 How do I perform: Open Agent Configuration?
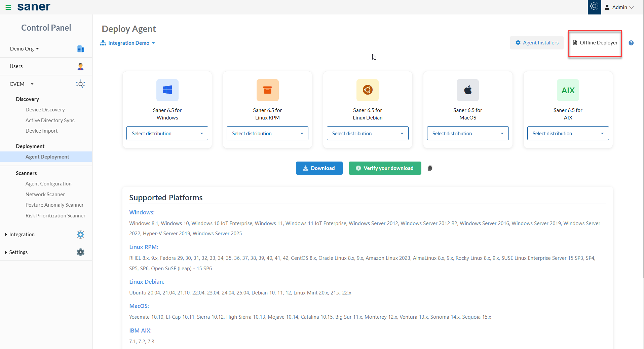click(48, 184)
